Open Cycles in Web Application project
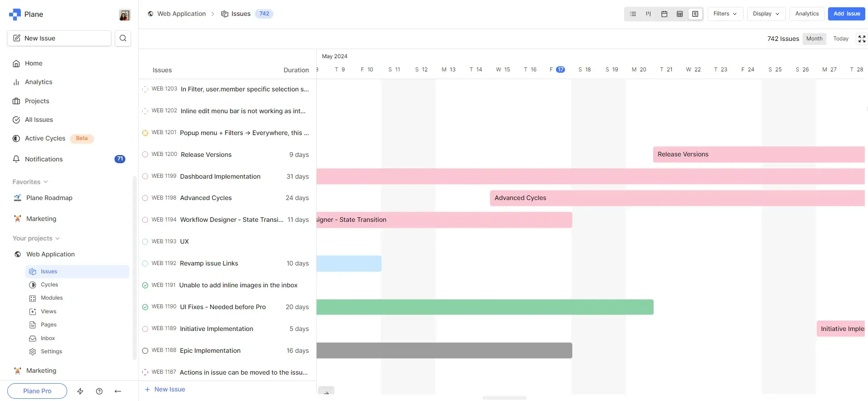 point(50,285)
